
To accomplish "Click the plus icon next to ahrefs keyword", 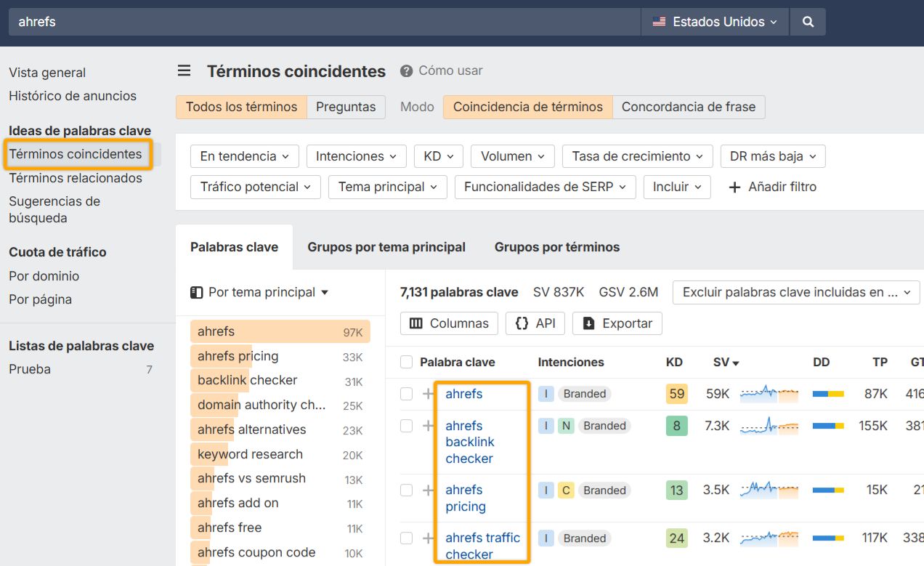I will click(428, 393).
